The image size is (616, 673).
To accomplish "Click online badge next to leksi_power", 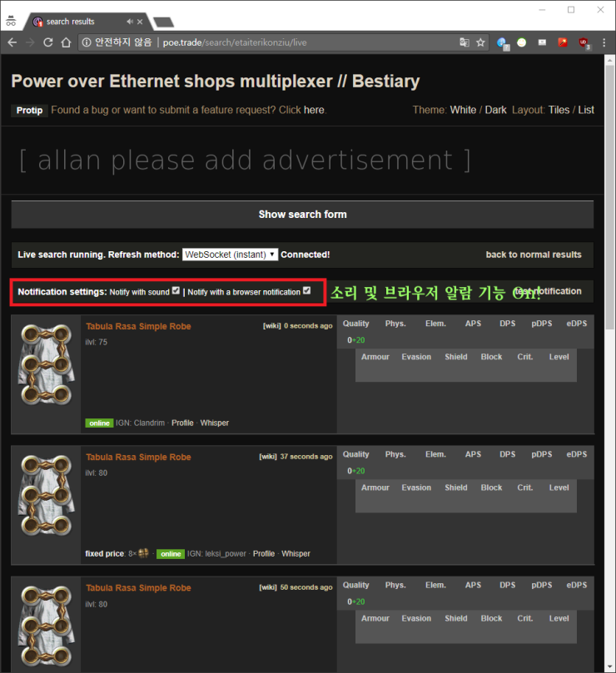I will 171,554.
